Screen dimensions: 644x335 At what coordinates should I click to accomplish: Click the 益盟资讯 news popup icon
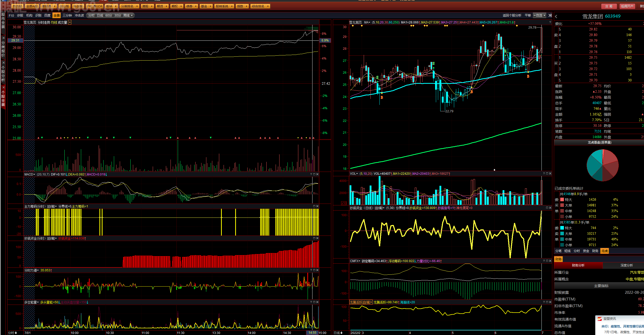click(x=600, y=319)
